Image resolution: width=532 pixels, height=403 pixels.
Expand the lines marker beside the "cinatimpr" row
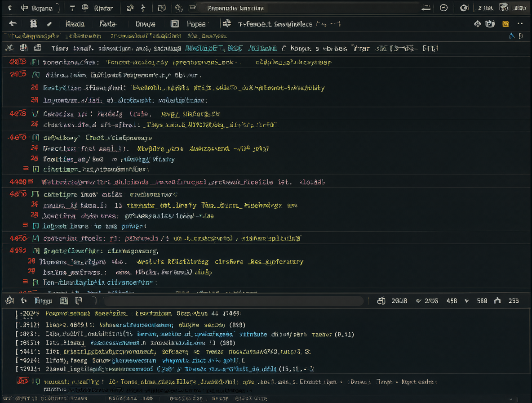pos(26,168)
